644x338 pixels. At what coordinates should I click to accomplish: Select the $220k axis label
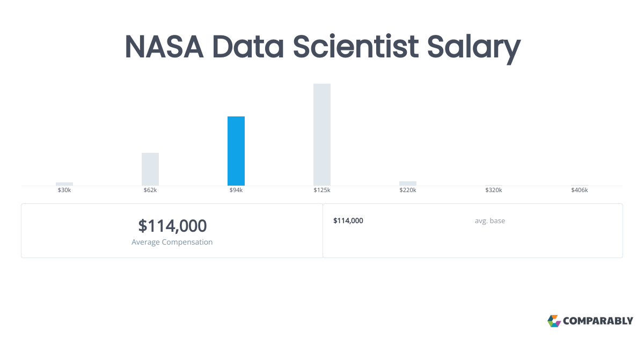pyautogui.click(x=408, y=190)
